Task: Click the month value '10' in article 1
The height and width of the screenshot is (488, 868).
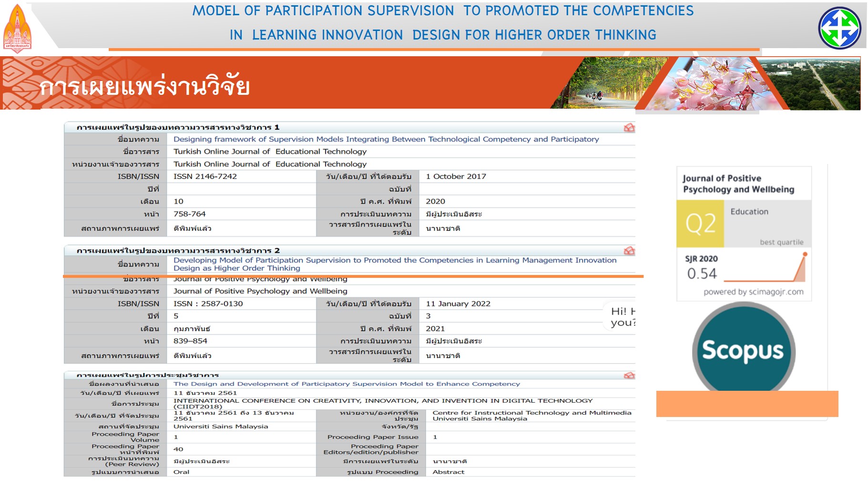Action: [x=178, y=201]
